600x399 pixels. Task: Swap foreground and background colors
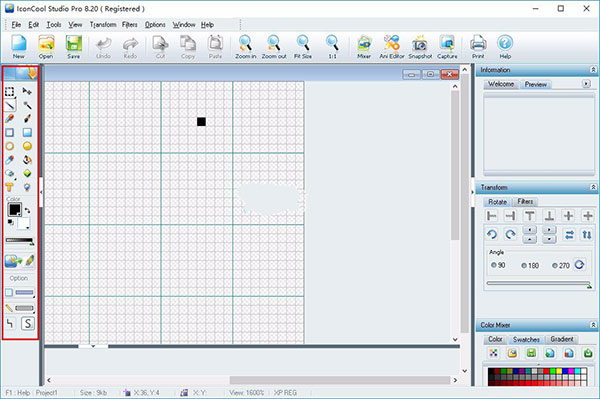pyautogui.click(x=27, y=211)
